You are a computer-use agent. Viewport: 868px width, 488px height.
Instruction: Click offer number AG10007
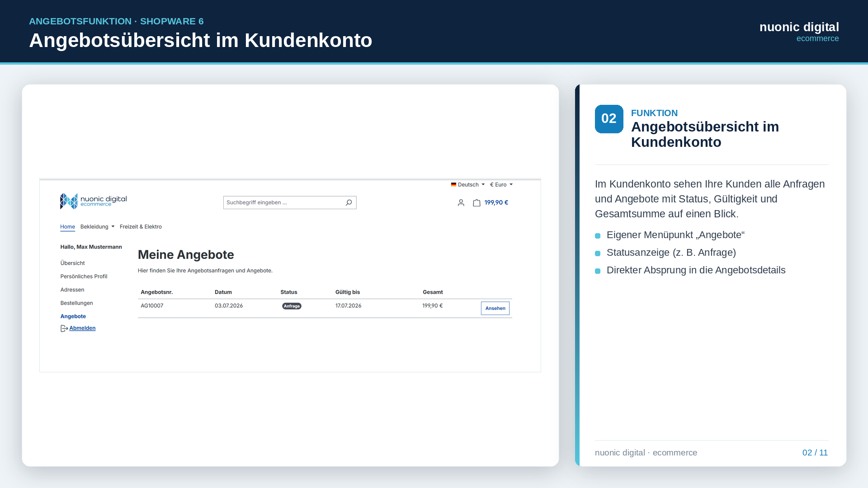tap(152, 306)
